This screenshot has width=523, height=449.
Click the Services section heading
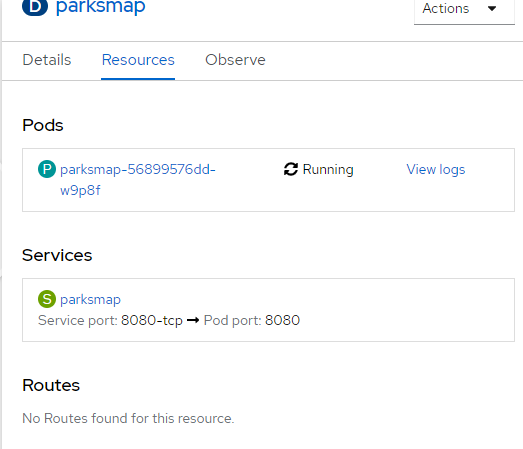click(57, 256)
